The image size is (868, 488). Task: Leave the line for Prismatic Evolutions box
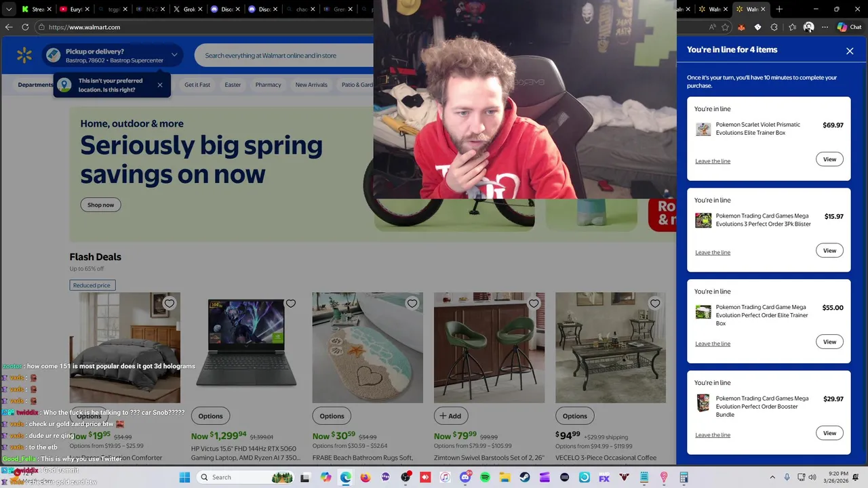713,161
